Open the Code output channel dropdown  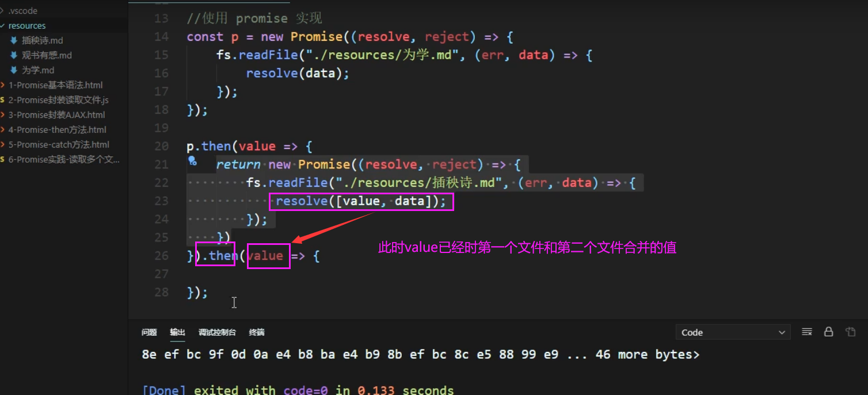tap(733, 332)
